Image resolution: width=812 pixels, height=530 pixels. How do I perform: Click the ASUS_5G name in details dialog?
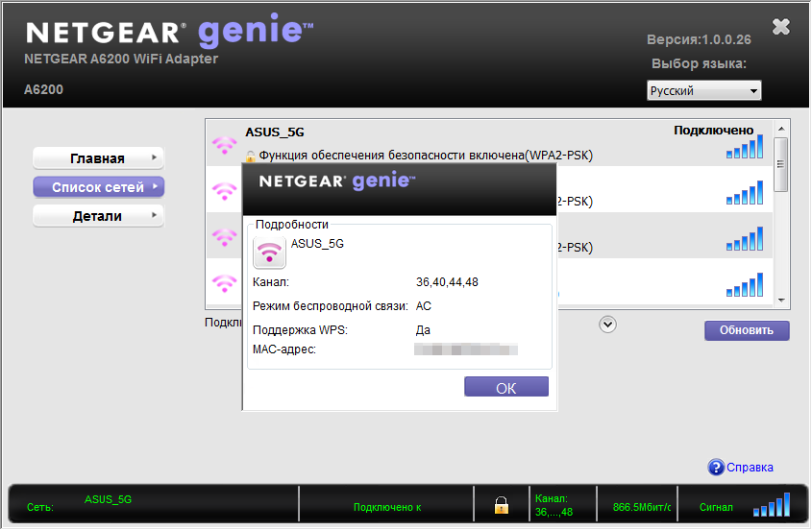pos(317,244)
